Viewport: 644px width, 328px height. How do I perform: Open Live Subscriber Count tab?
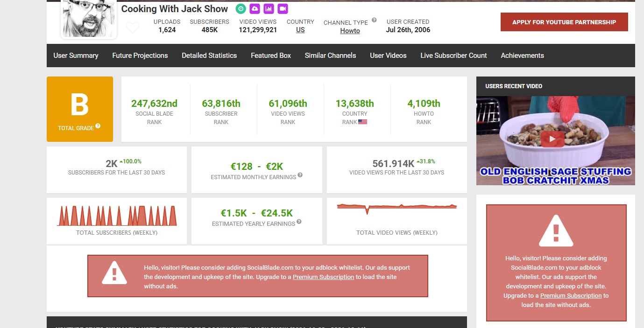tap(453, 56)
